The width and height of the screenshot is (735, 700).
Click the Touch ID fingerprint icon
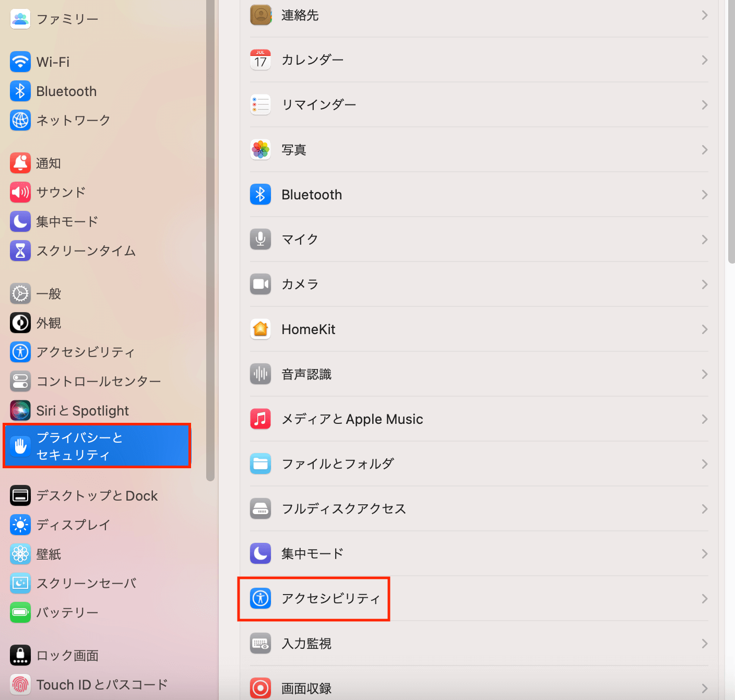(x=20, y=684)
